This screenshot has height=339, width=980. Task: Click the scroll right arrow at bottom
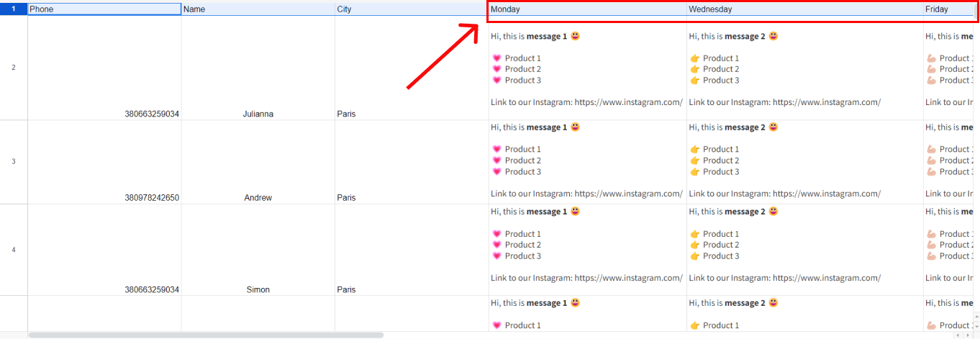[x=967, y=335]
